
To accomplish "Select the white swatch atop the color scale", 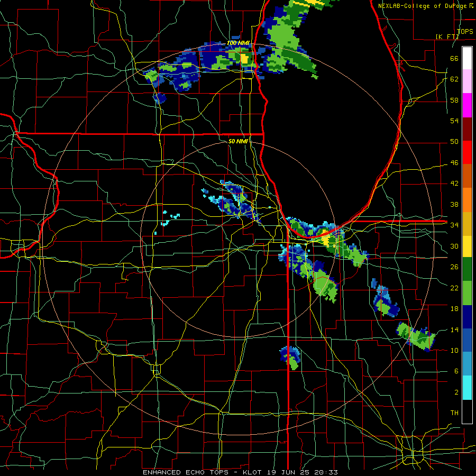I will pos(467,58).
